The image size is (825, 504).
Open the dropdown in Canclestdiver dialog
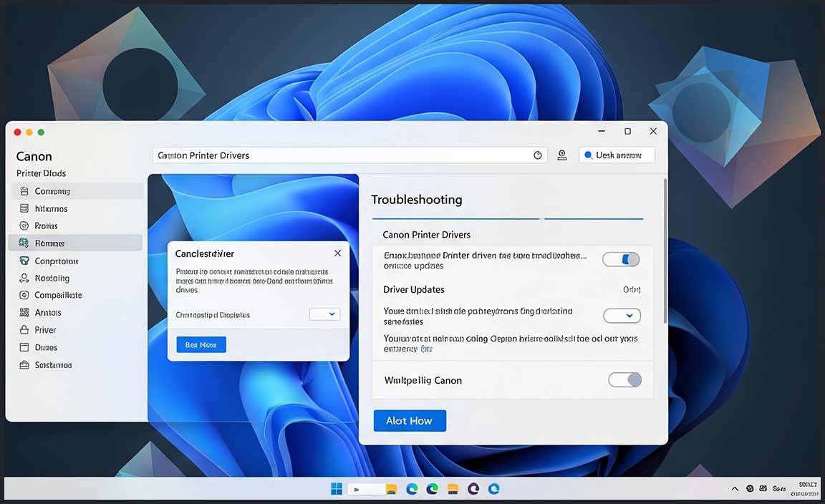324,314
